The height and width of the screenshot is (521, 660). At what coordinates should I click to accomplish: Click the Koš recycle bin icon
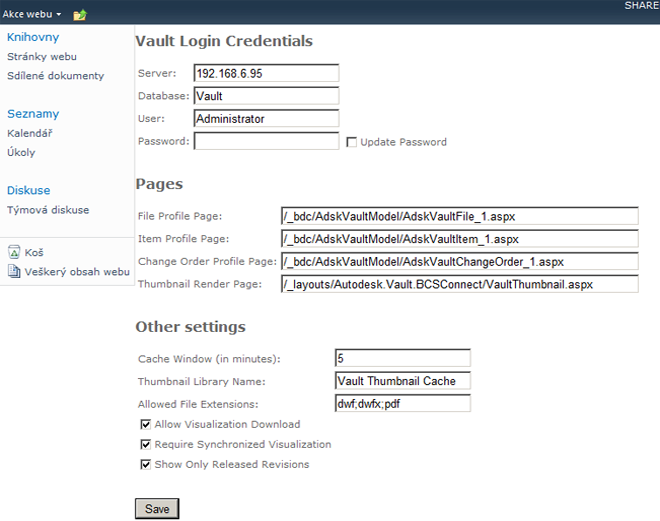click(x=14, y=252)
